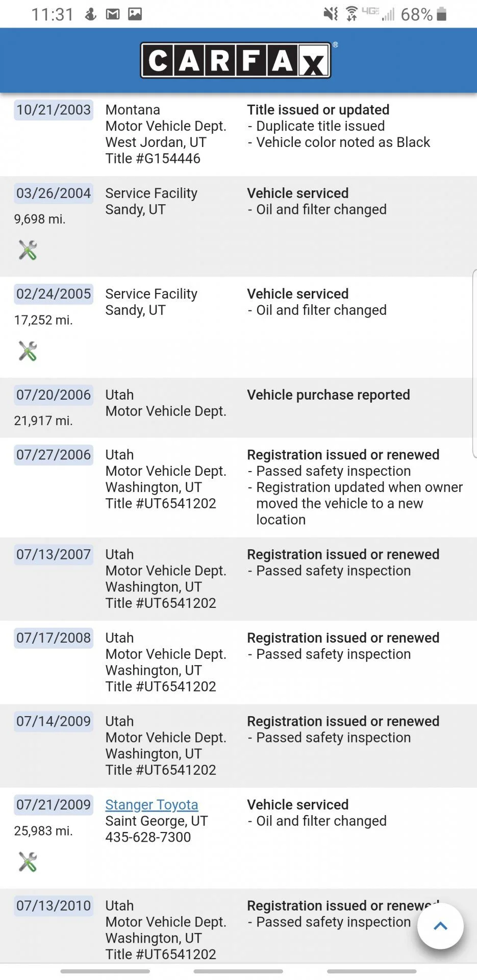Tap the Wi-Fi signal icon
This screenshot has height=980, width=477.
(352, 14)
